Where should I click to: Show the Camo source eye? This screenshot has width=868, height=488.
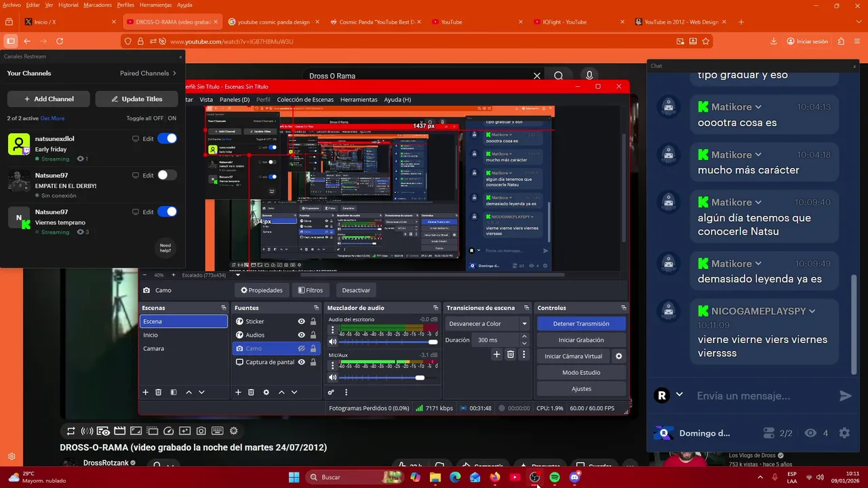(302, 348)
